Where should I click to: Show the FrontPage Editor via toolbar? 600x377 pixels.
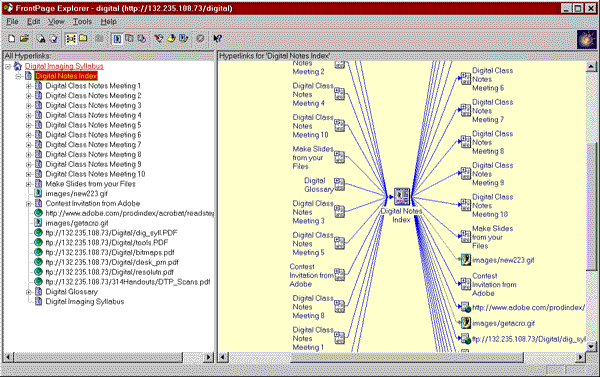click(158, 39)
